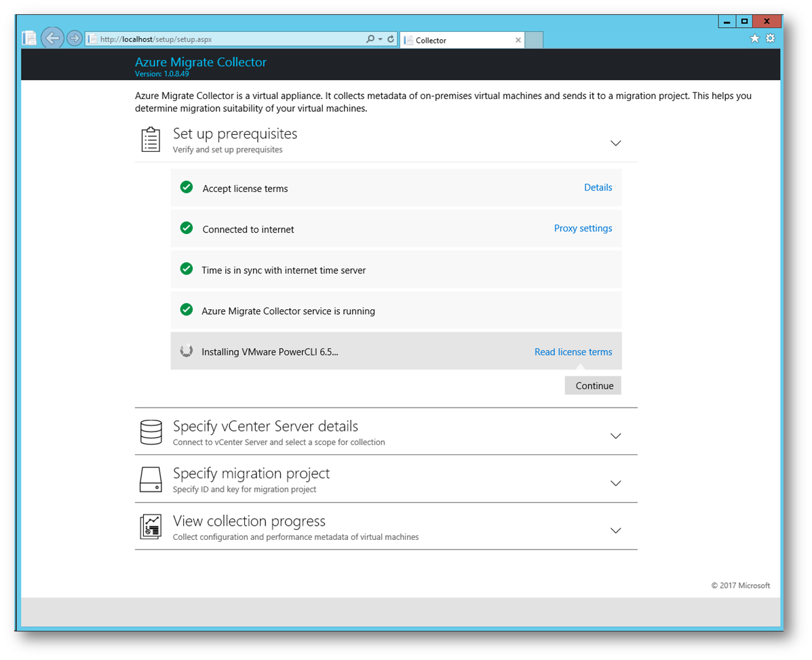
Task: Click green check beside Accept license terms
Action: pos(187,187)
